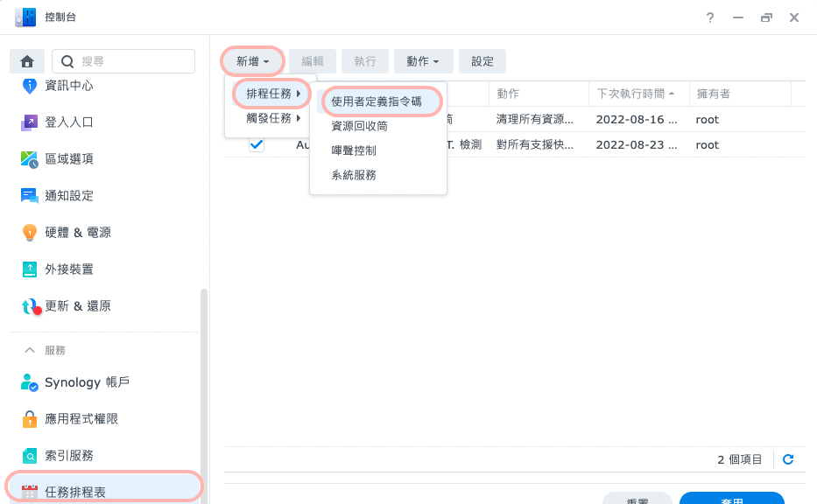Click the refresh icon beside item count
This screenshot has width=817, height=504.
(787, 459)
